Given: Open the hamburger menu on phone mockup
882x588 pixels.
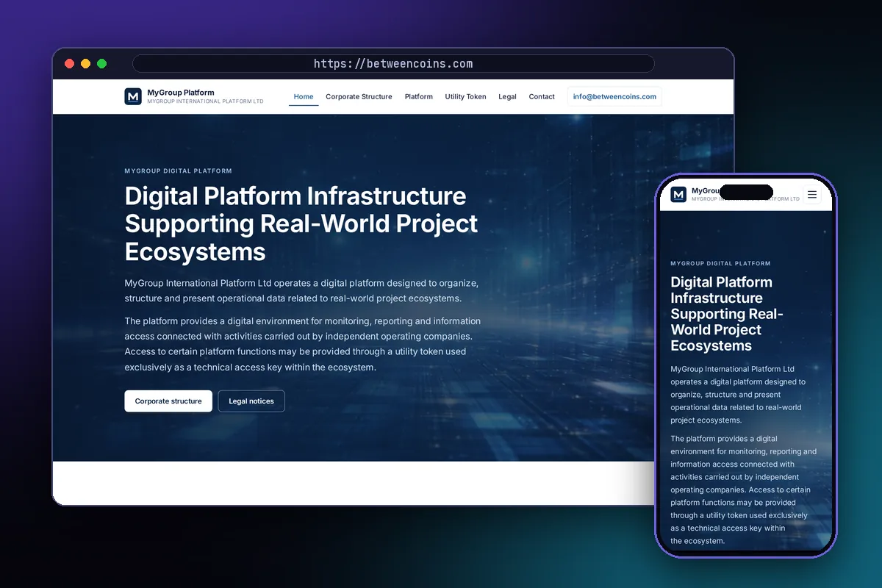Looking at the screenshot, I should [x=812, y=195].
